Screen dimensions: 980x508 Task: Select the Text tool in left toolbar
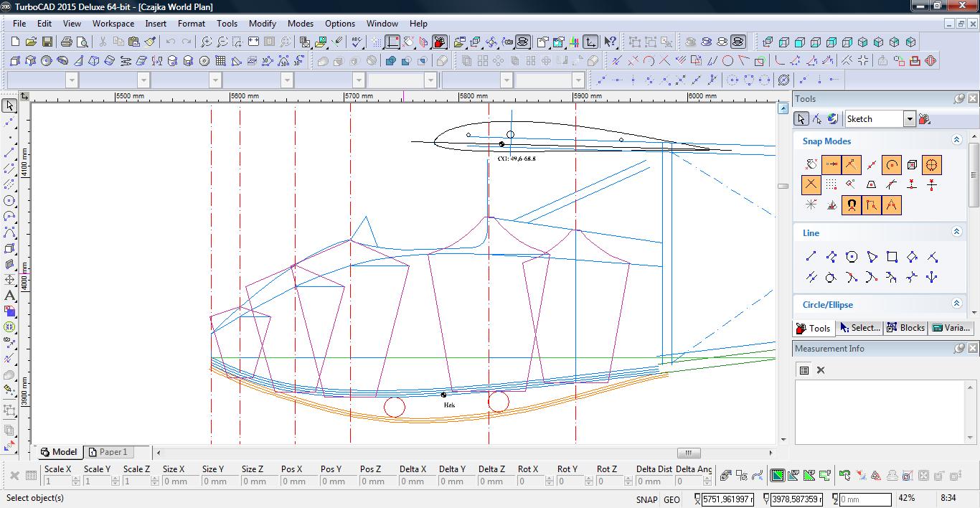click(9, 296)
